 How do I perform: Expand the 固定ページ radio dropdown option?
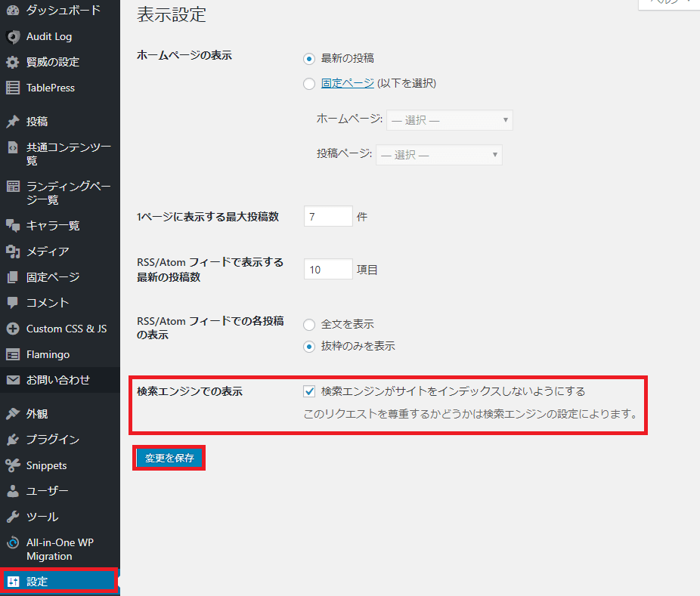(x=309, y=84)
